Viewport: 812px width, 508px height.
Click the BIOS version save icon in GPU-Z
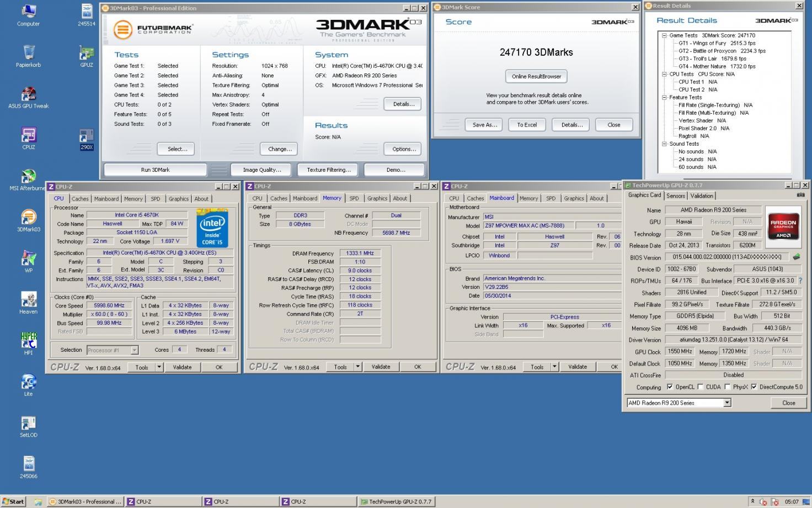(796, 257)
